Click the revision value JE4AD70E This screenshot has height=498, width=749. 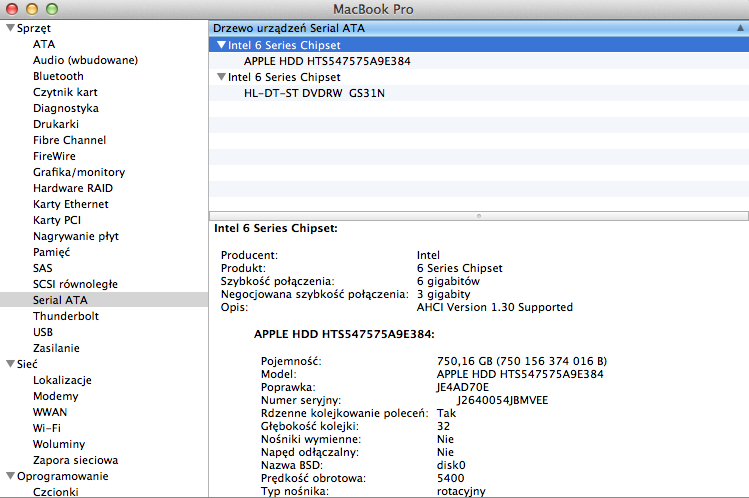pos(462,387)
